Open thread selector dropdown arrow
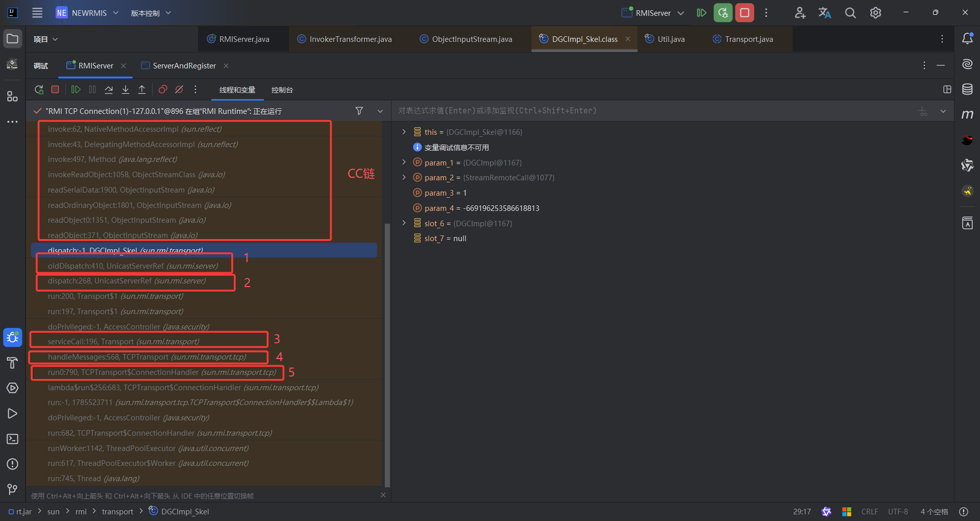Screen dimensions: 980x521 (x=380, y=111)
